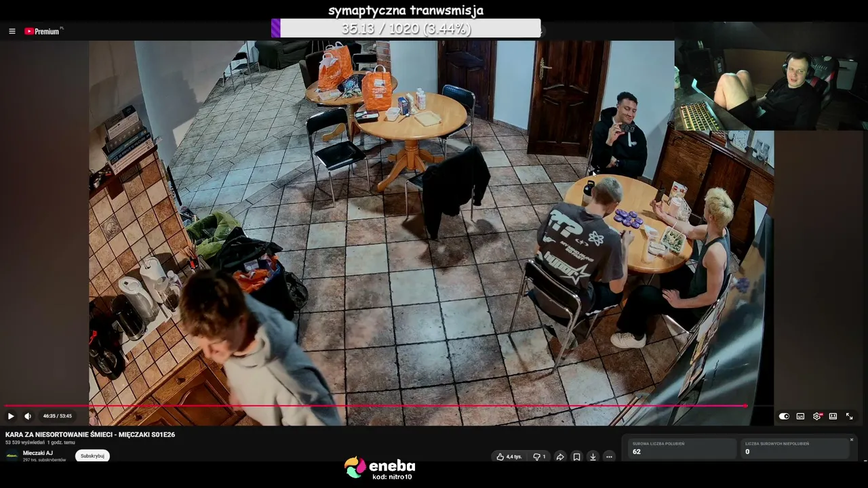Open the more actions three-dot menu
Image resolution: width=868 pixels, height=488 pixels.
click(609, 457)
